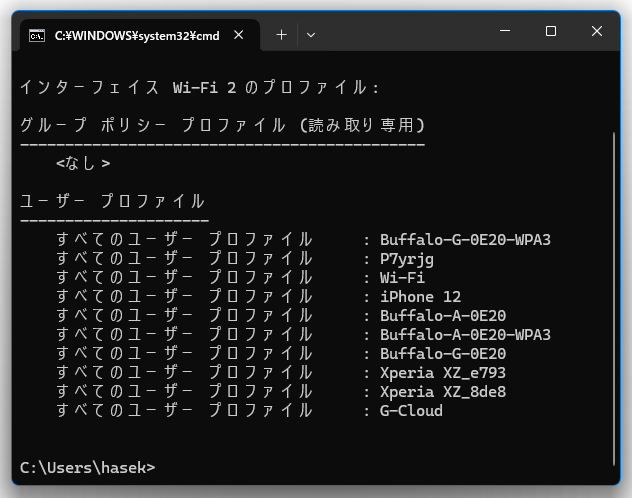The image size is (632, 498).
Task: Minimize the terminal window
Action: coord(505,31)
